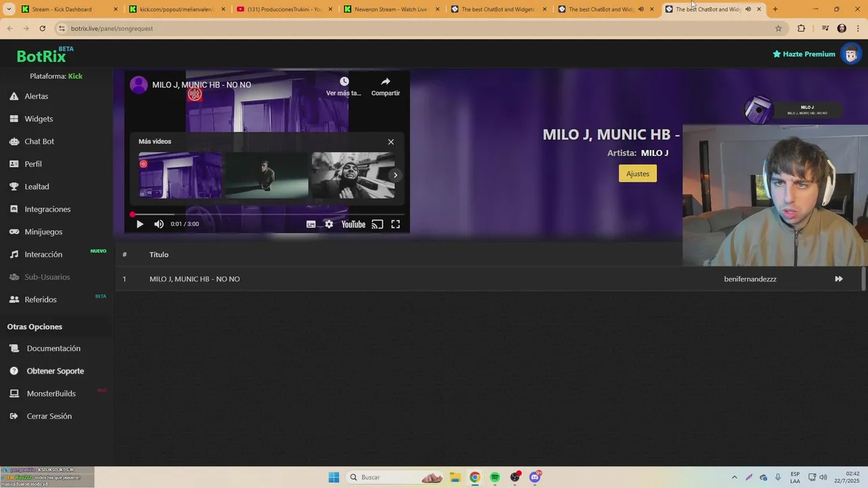The width and height of the screenshot is (868, 488).
Task: Click Ver más tarde clock icon
Action: tap(344, 81)
